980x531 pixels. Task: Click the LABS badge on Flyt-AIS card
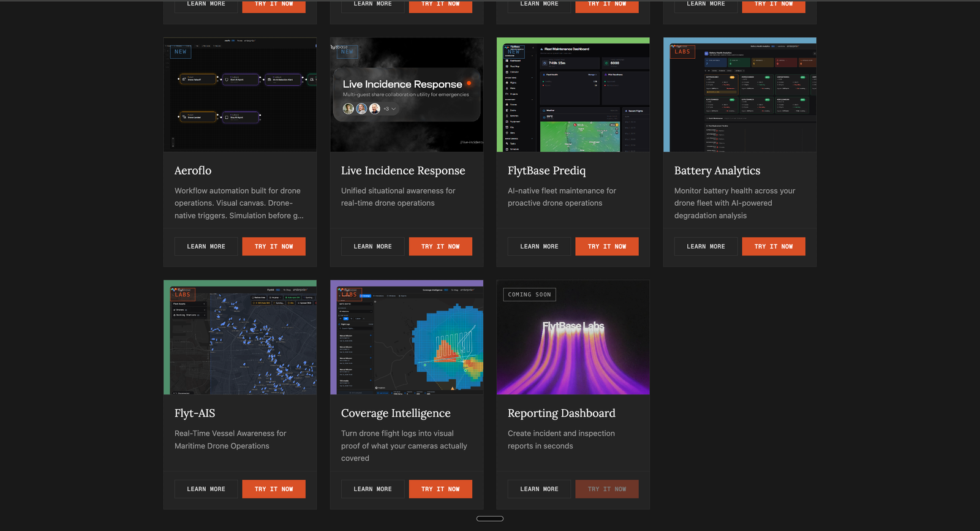click(x=183, y=295)
